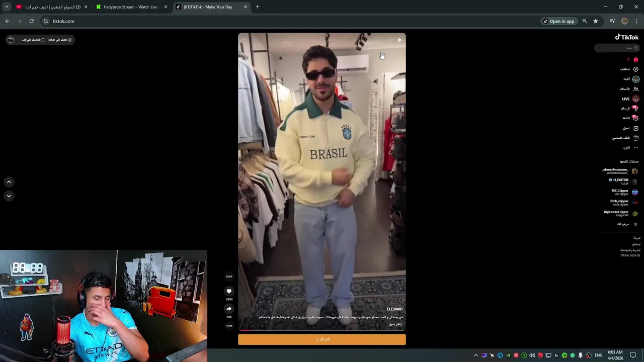The height and width of the screenshot is (362, 644).
Task: Go back in browser history
Action: point(7,21)
